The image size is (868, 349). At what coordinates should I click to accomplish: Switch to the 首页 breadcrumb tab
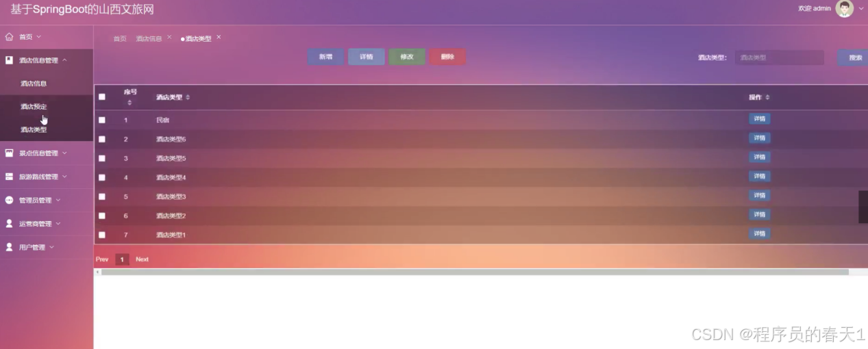[x=120, y=39]
